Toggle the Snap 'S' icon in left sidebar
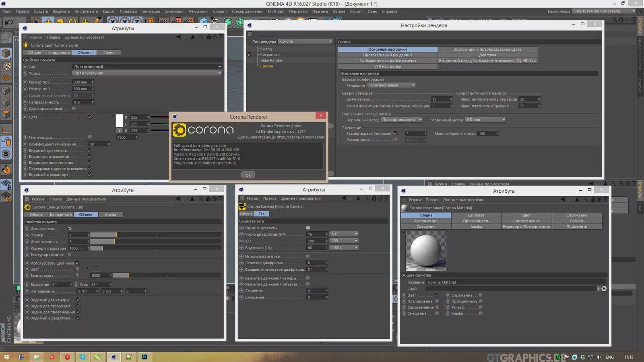This screenshot has width=644, height=362. pyautogui.click(x=6, y=154)
